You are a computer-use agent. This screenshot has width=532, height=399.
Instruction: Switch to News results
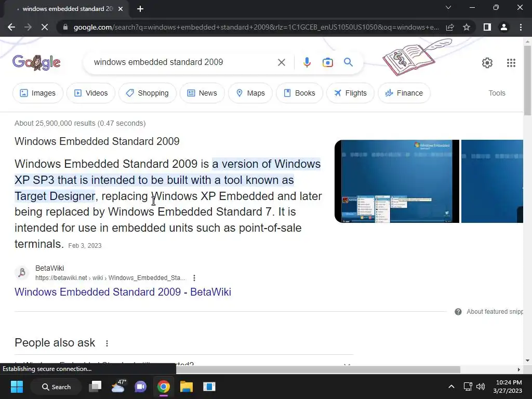(x=202, y=93)
